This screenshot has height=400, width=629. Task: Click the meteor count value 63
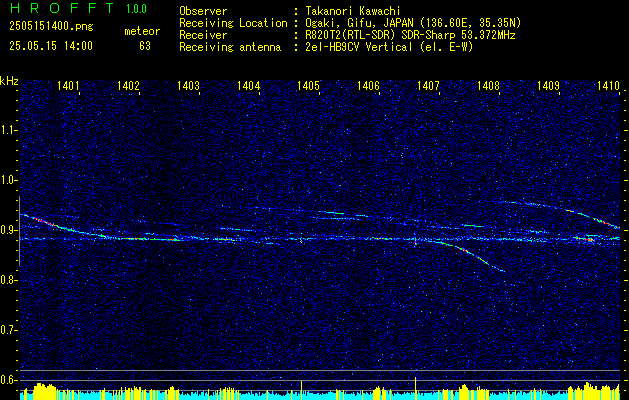coord(145,46)
